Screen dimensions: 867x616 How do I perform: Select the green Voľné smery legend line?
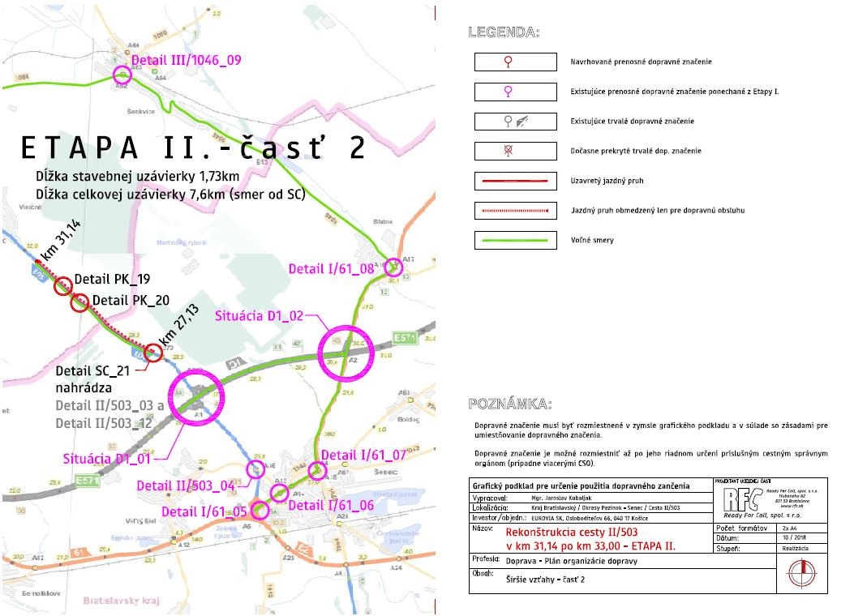point(516,240)
